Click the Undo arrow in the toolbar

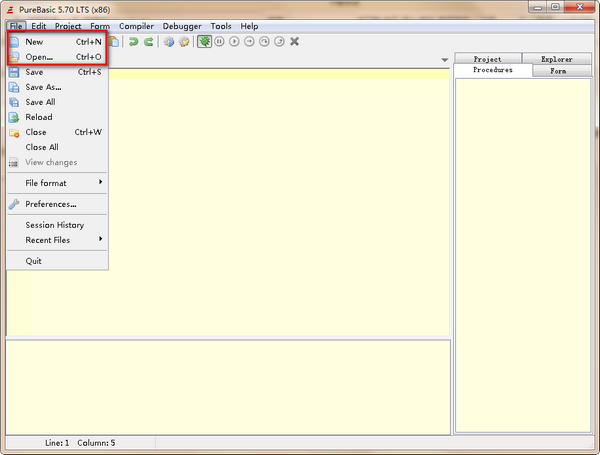(x=133, y=42)
